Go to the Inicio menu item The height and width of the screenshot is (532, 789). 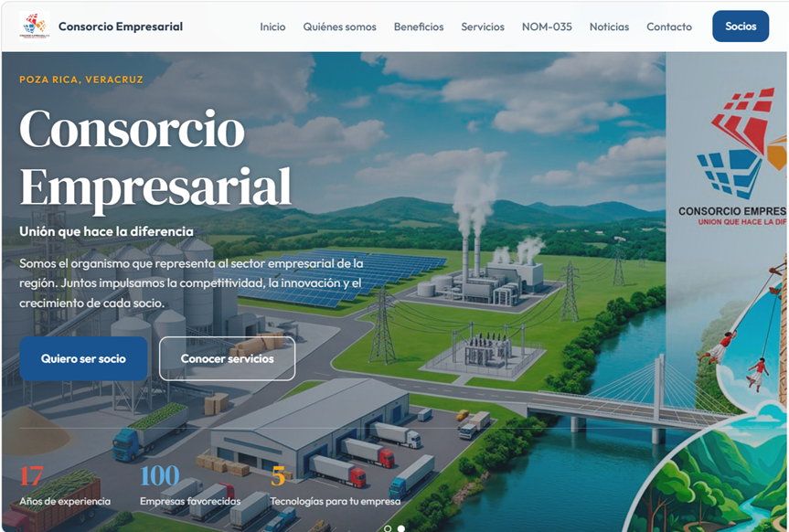272,27
